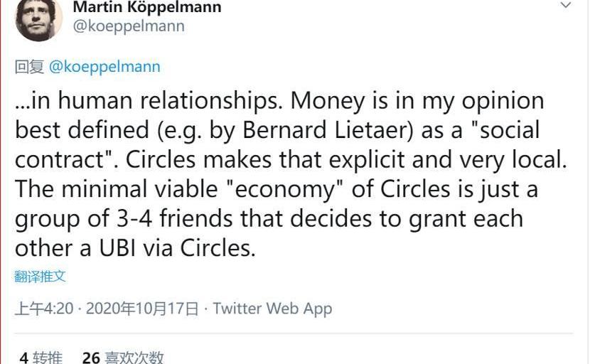Open the tweet options chevron menu

566,6
